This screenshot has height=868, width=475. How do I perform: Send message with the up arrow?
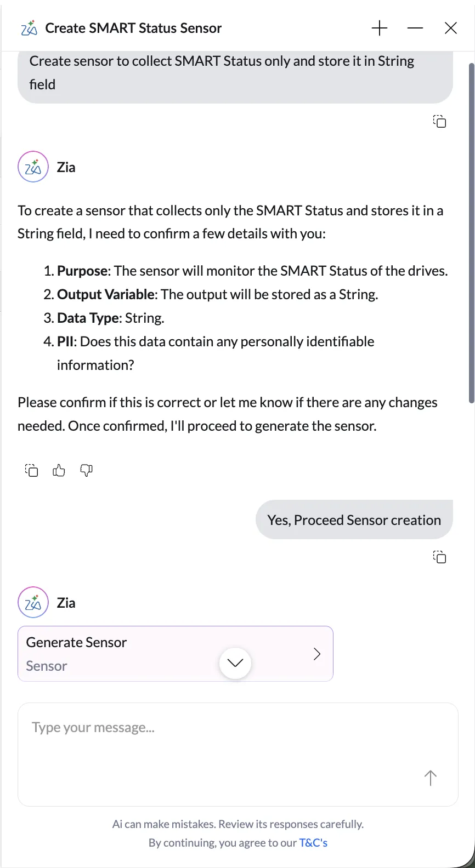coord(431,778)
